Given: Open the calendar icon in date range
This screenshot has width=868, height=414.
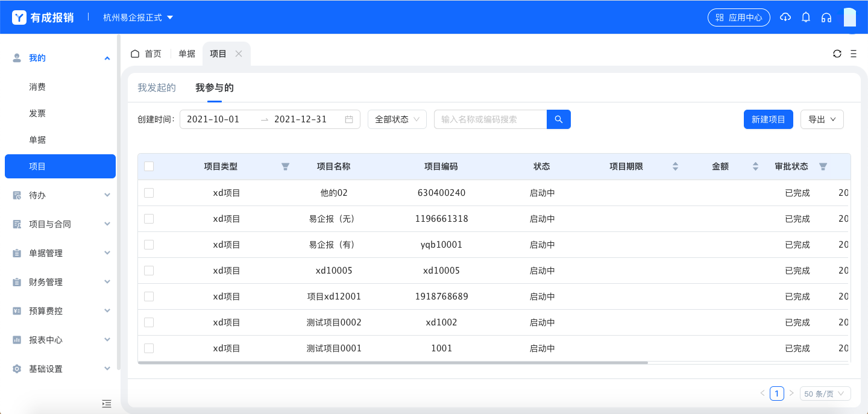Looking at the screenshot, I should coord(349,119).
